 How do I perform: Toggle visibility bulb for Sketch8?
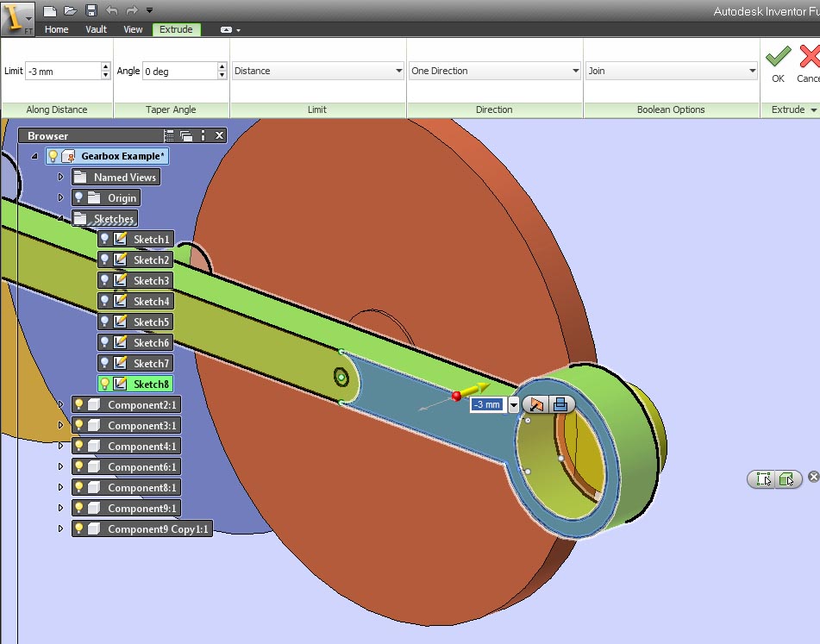105,384
